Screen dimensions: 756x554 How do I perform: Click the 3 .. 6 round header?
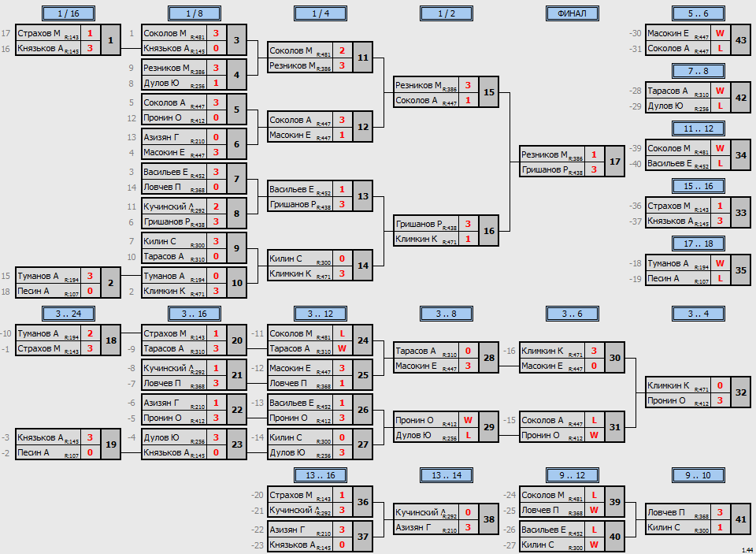click(x=573, y=314)
